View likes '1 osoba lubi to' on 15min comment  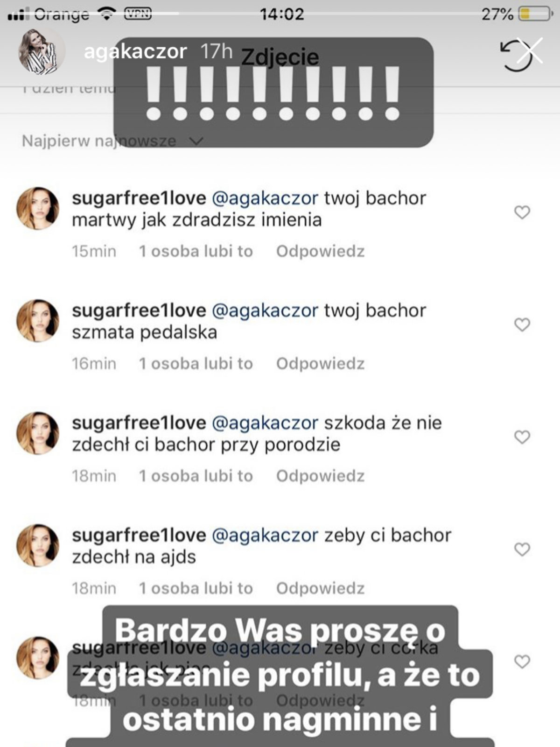tap(196, 251)
